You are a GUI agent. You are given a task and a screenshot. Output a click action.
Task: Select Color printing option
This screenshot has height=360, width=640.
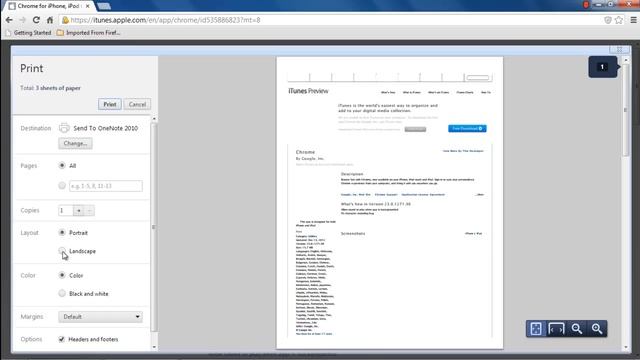point(62,275)
